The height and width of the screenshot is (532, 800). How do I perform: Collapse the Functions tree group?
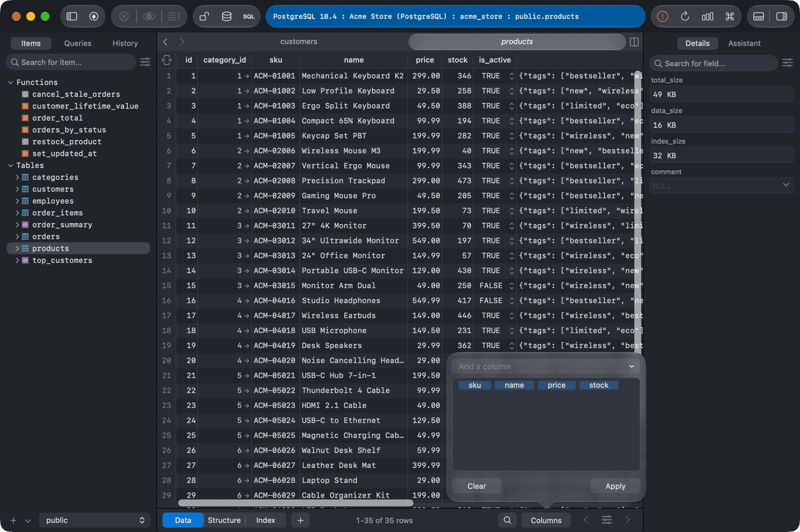click(10, 82)
